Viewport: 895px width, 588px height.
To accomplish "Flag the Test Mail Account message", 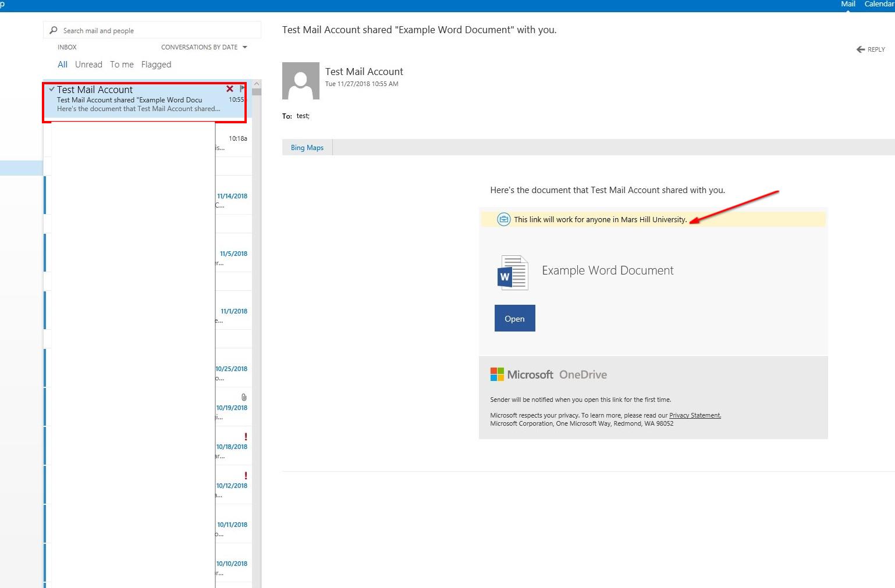I will 242,89.
